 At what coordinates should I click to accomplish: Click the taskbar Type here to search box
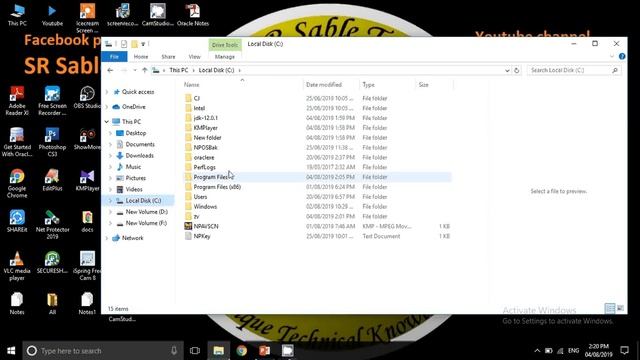tap(103, 351)
